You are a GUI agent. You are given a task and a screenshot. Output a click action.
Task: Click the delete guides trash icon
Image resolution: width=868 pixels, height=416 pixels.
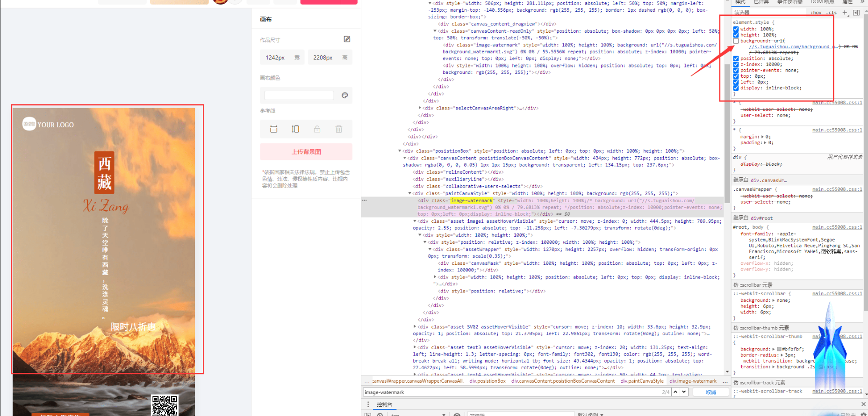coord(339,129)
